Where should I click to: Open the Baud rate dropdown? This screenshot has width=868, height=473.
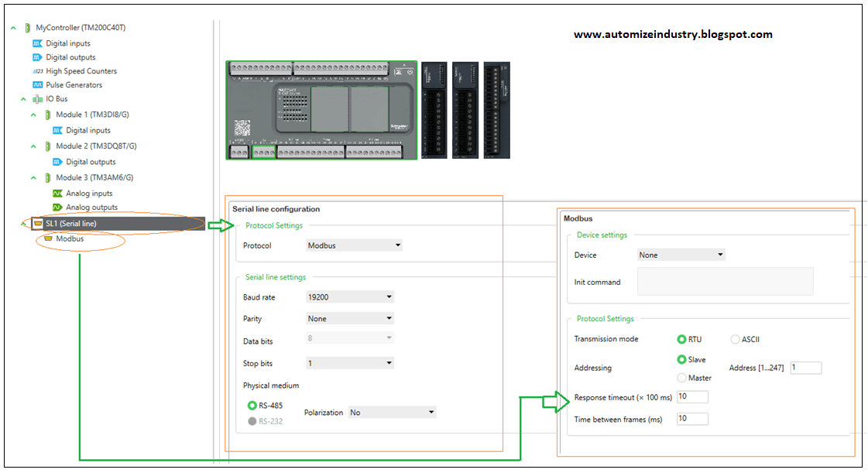(x=350, y=297)
